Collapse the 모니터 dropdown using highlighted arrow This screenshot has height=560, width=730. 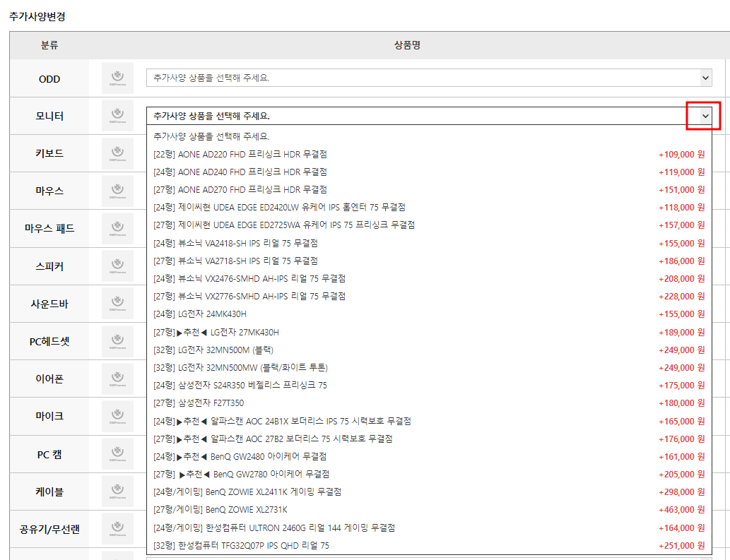[x=703, y=115]
